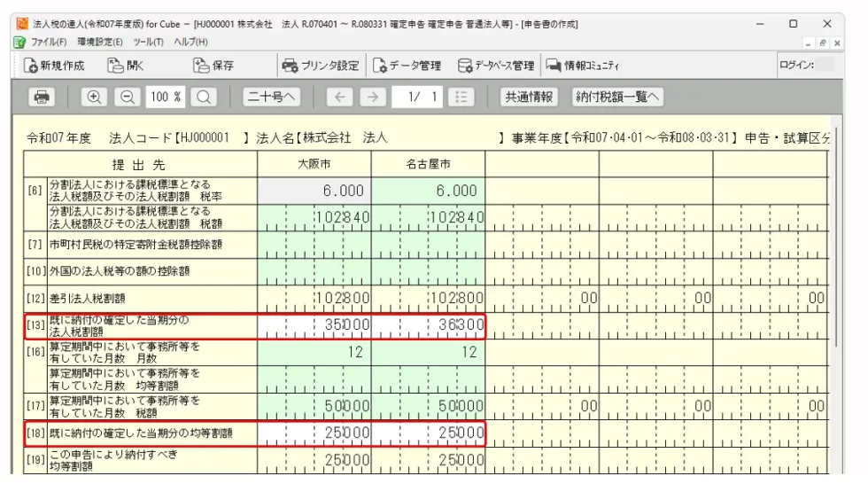This screenshot has height=484, width=868.
Task: Click the 大阪市 column header
Action: coord(314,164)
